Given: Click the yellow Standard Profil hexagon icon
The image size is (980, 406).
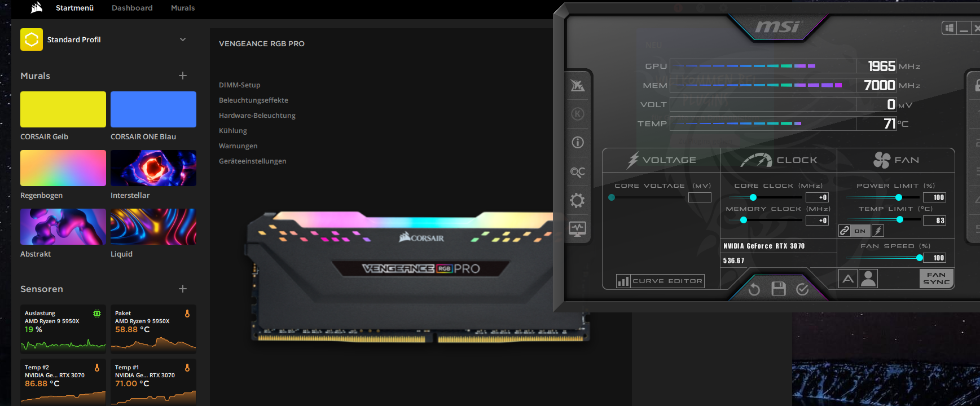Looking at the screenshot, I should tap(32, 39).
